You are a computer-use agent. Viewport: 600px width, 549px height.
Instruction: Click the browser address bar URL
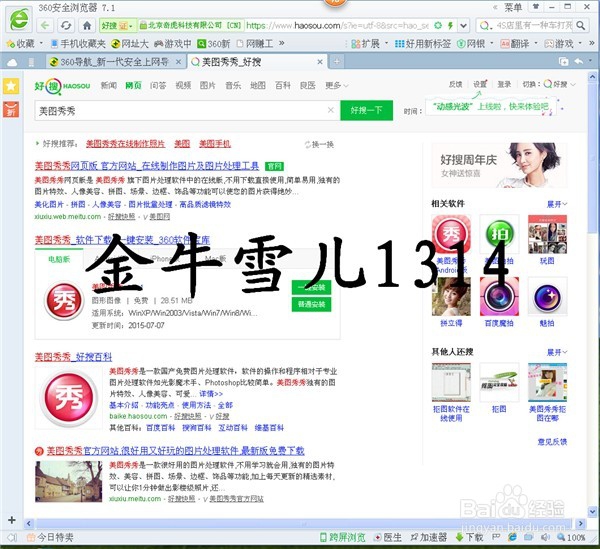pos(337,26)
